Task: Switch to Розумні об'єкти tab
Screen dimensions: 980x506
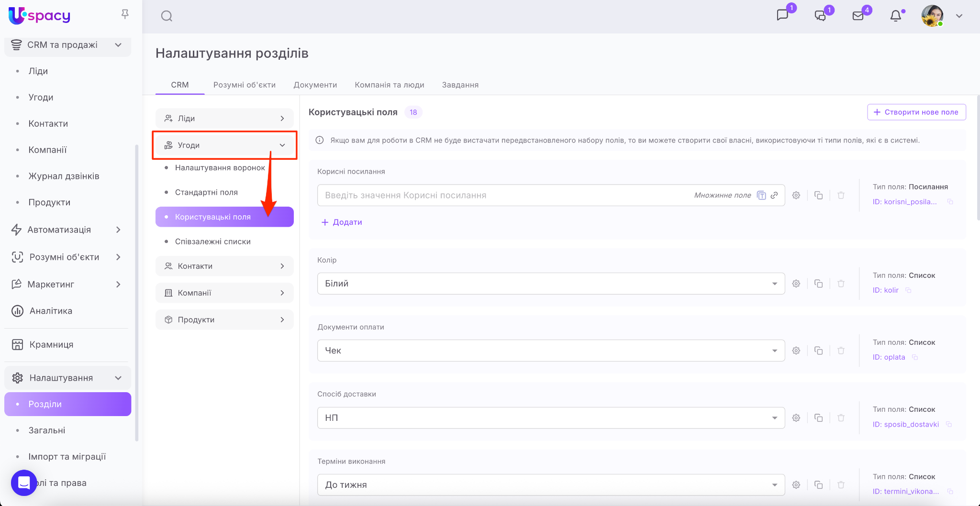Action: 244,85
